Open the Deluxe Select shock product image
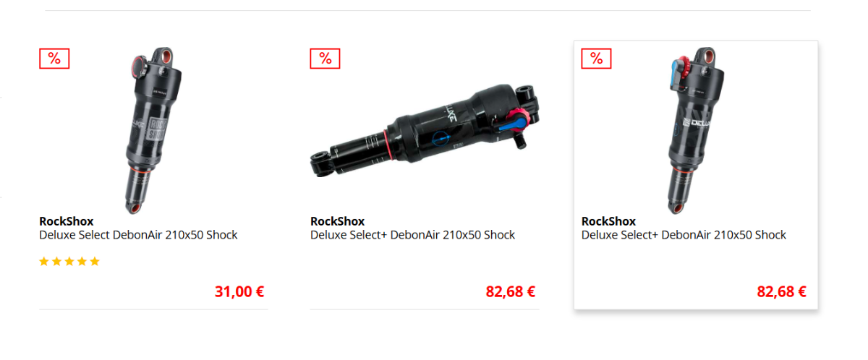868x360 pixels. pos(153,131)
